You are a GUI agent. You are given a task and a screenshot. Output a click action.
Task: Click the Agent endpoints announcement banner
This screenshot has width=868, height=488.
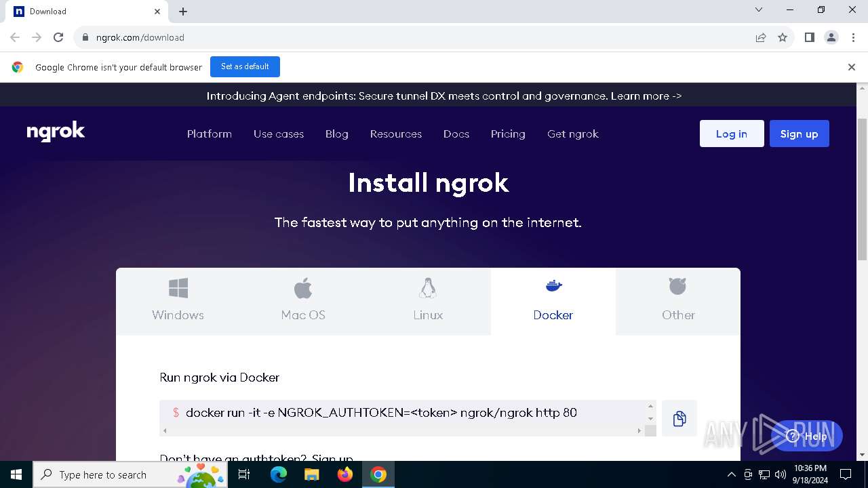(x=444, y=96)
